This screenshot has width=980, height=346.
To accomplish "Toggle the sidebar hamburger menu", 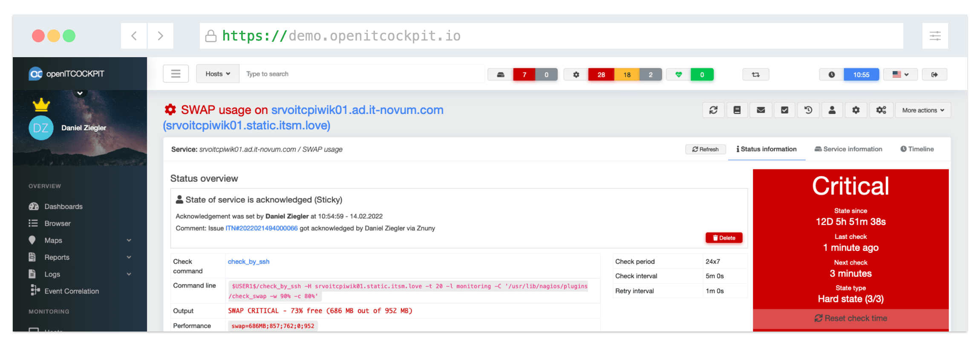I will 176,74.
